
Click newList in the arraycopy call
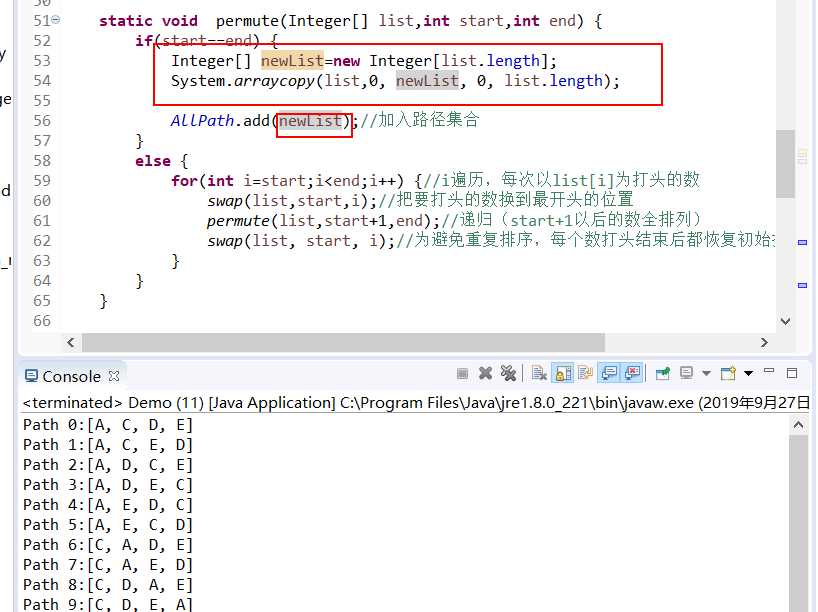pyautogui.click(x=427, y=81)
